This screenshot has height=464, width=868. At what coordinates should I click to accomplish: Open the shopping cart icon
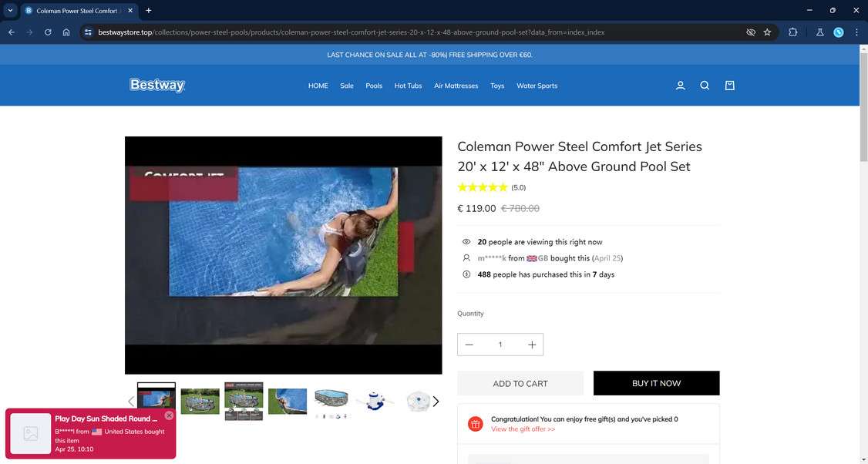tap(729, 86)
